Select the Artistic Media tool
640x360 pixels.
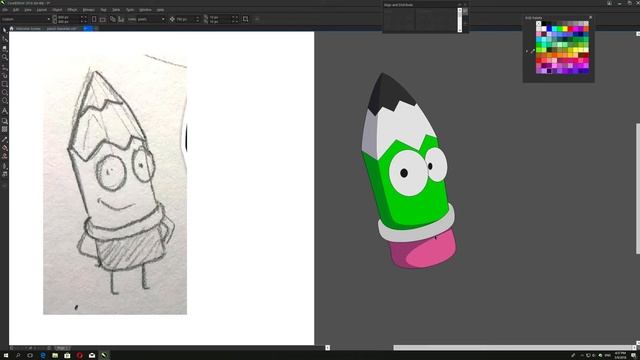tap(4, 76)
